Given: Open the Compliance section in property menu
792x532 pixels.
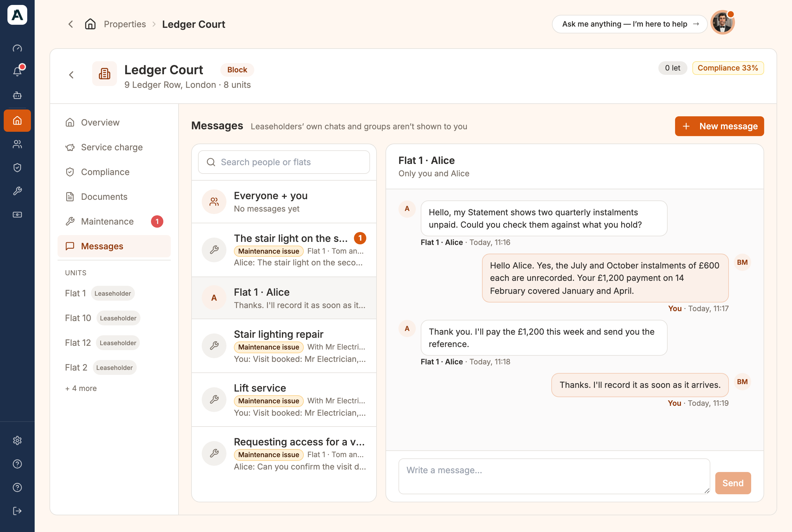Looking at the screenshot, I should 114,172.
